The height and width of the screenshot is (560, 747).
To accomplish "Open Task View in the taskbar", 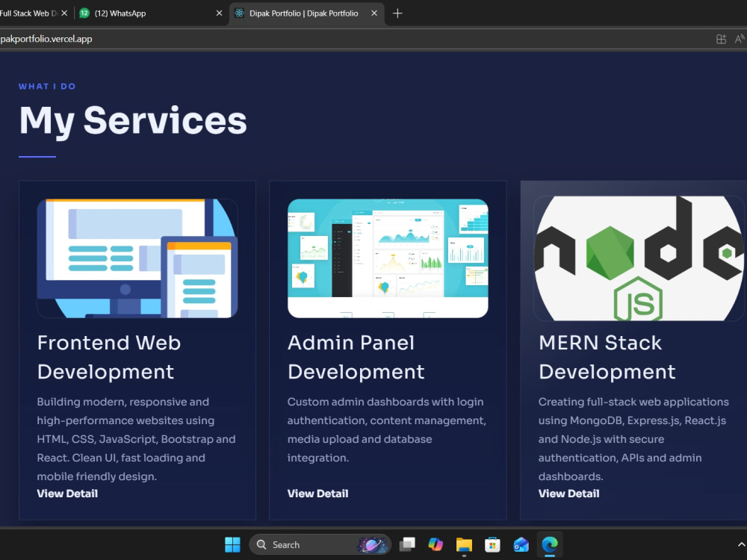I will pos(407,544).
